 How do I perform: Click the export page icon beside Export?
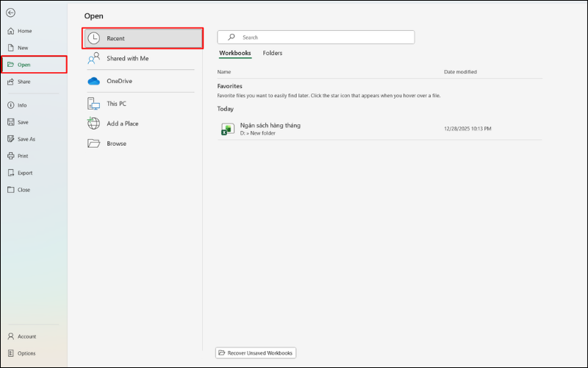[x=11, y=173]
